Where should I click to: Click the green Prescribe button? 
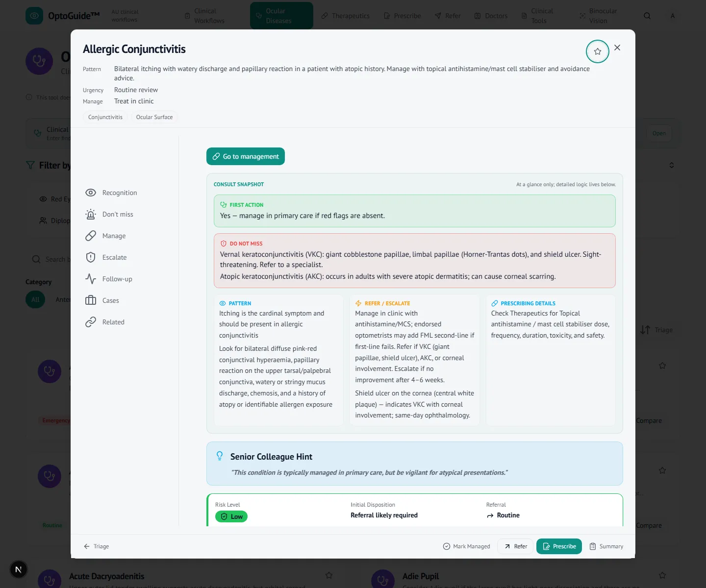click(559, 546)
